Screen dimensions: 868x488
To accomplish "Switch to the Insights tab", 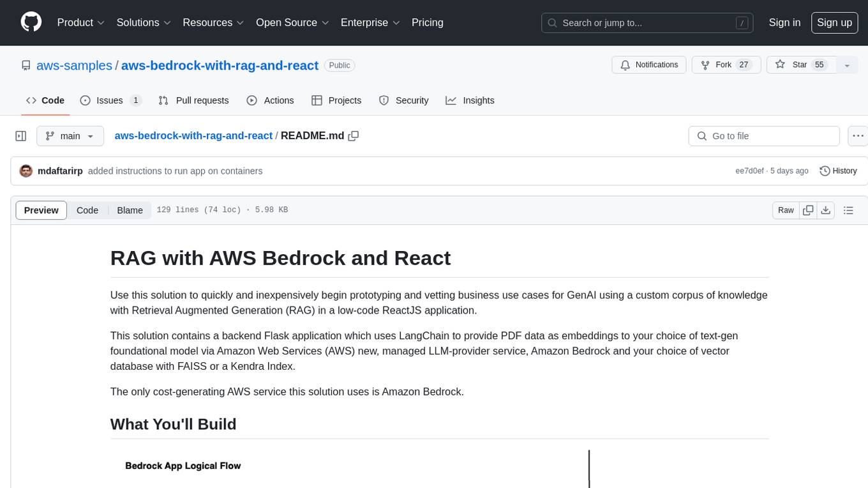I will tap(470, 100).
